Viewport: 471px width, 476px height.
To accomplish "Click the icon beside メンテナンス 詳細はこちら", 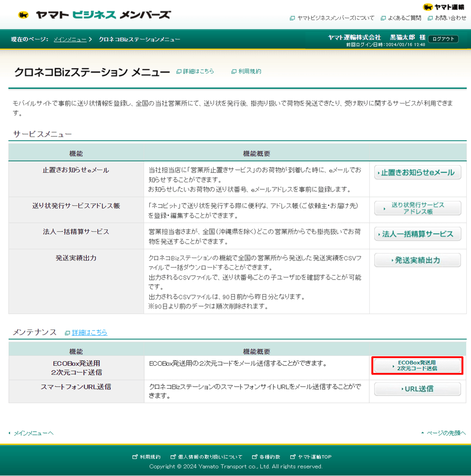I will (67, 333).
